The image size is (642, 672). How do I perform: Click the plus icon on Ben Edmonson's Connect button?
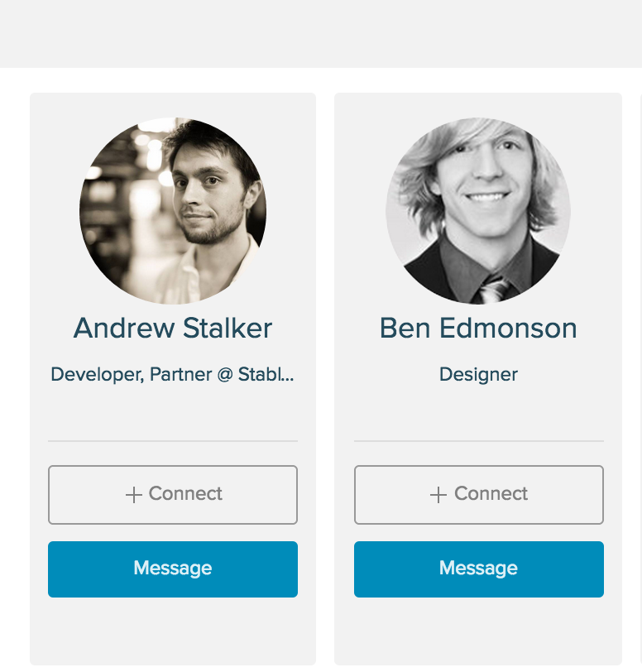439,495
